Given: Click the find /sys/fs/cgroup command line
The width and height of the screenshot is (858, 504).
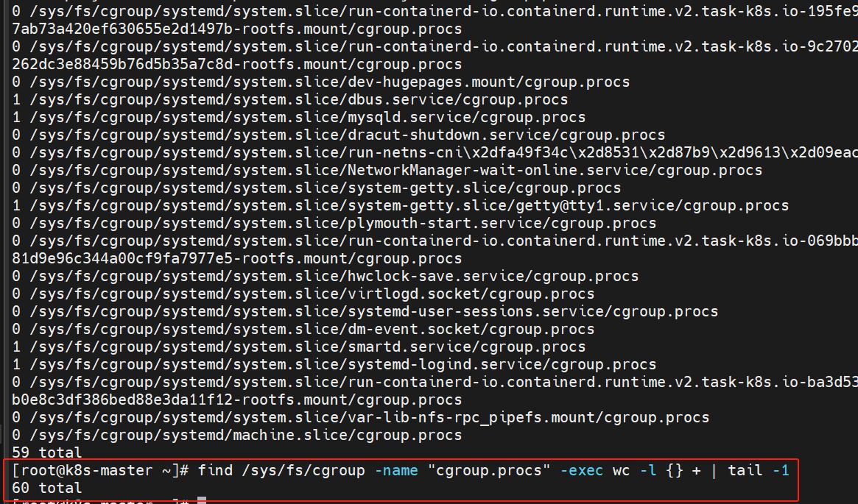Looking at the screenshot, I should pyautogui.click(x=401, y=470).
